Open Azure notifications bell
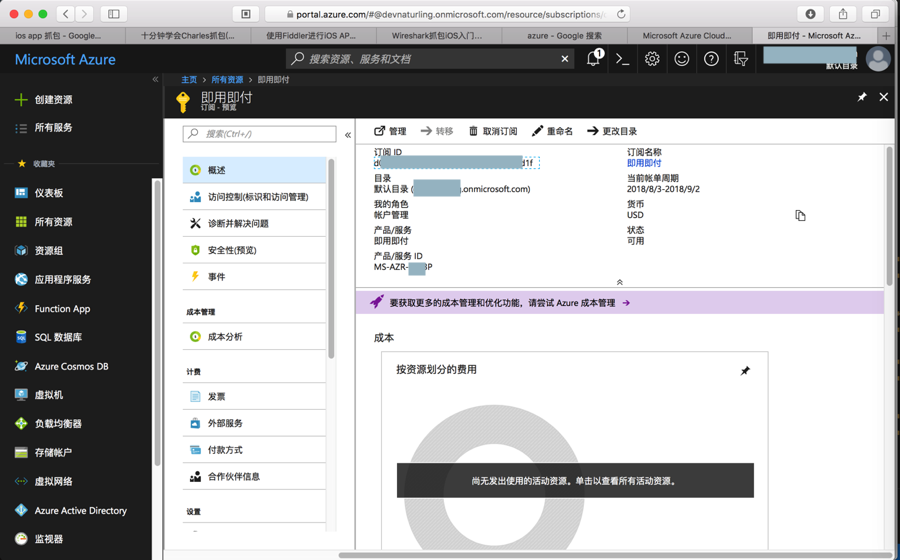The image size is (900, 560). point(593,59)
